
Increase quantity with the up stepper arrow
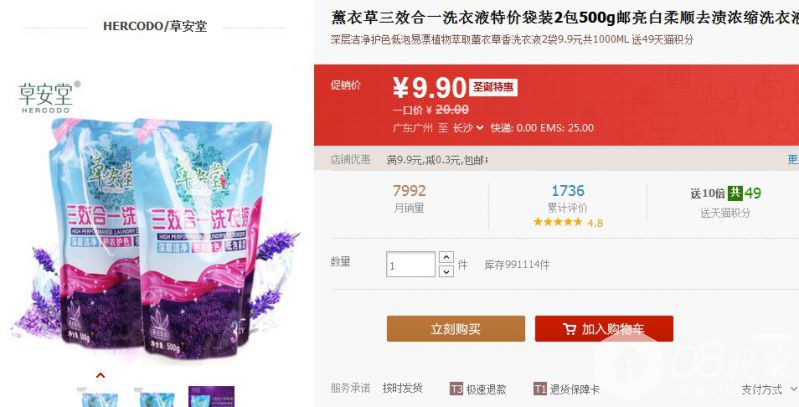pyautogui.click(x=446, y=257)
